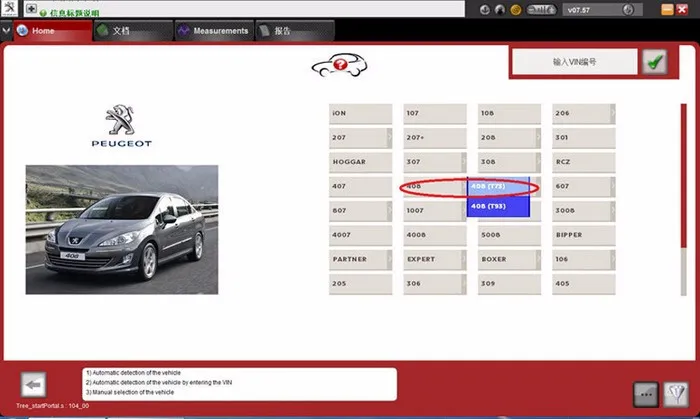Click the 输入VIN编号 input field

575,62
